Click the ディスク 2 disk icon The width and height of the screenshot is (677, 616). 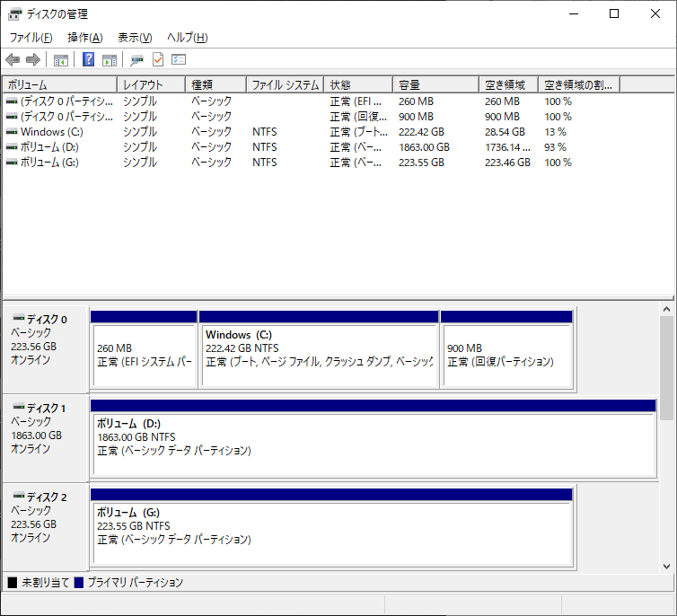[x=19, y=496]
